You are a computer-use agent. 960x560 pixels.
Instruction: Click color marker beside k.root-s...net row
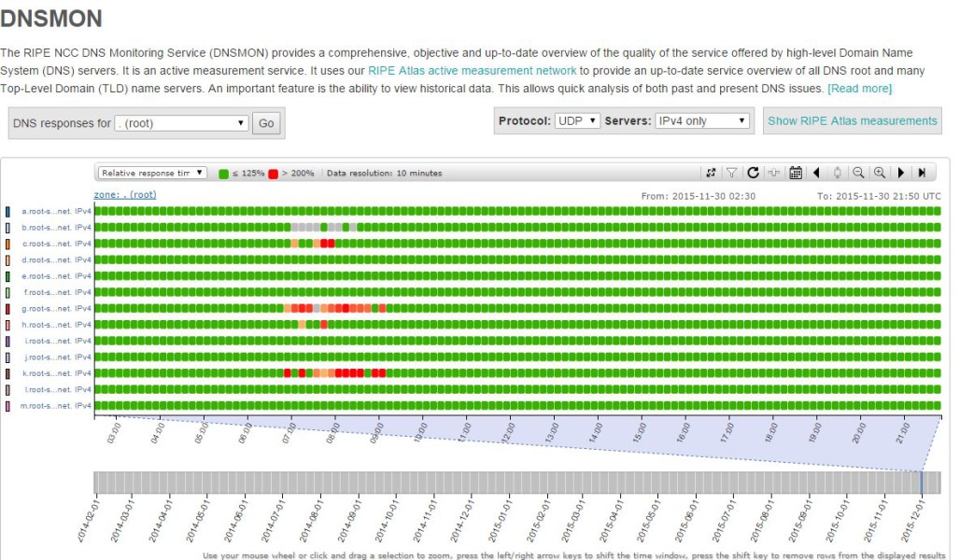pyautogui.click(x=7, y=373)
